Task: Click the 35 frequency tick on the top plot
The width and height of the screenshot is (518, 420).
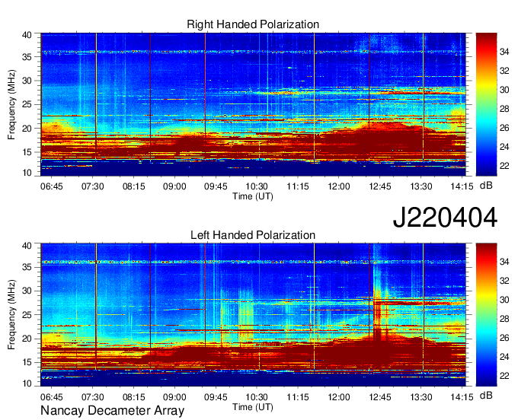Action: coord(27,57)
